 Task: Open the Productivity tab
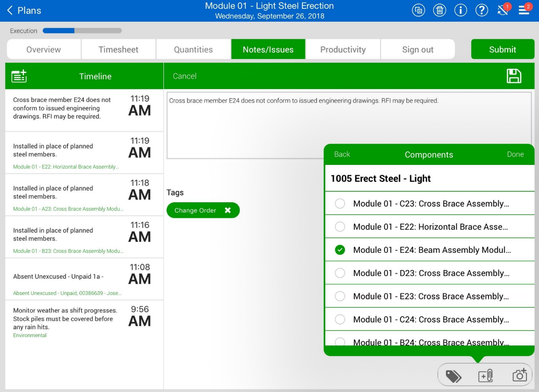343,49
